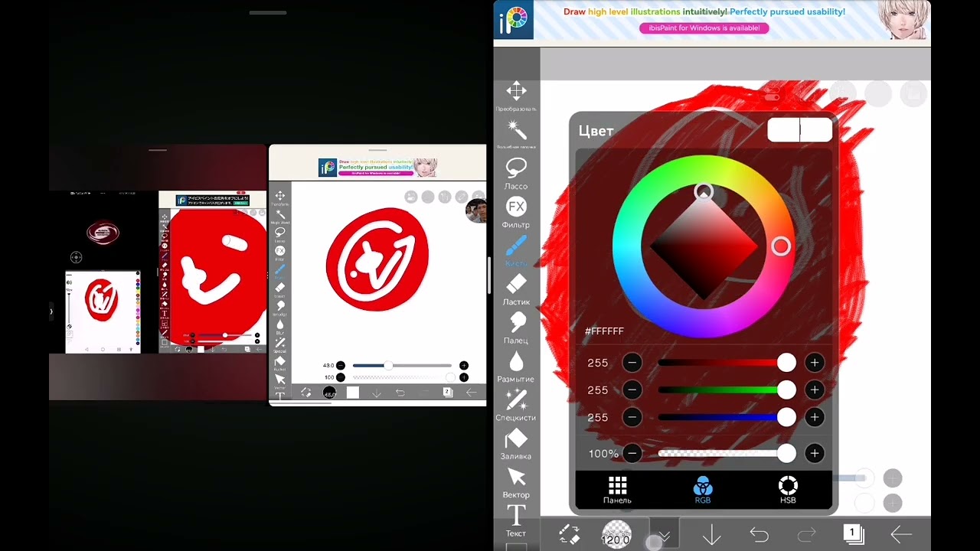
Task: Click the profile photo in English window
Action: (x=476, y=210)
